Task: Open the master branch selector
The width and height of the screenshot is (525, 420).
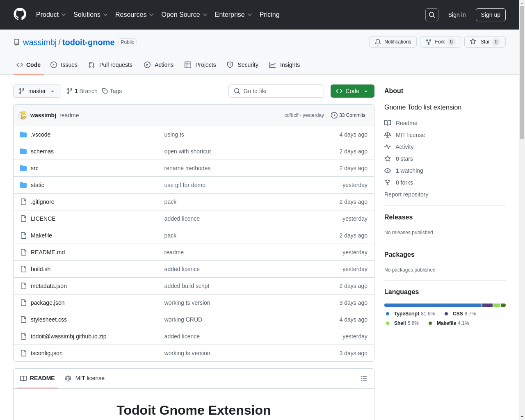Action: (x=37, y=91)
